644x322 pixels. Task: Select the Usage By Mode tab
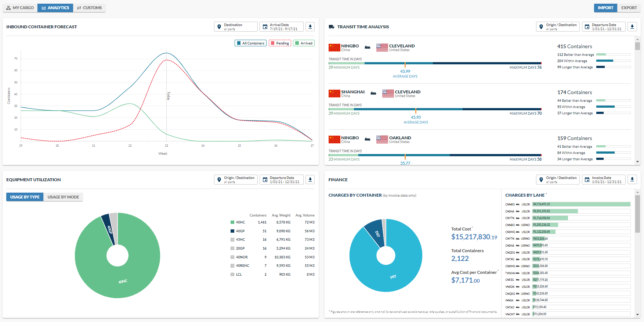[63, 197]
